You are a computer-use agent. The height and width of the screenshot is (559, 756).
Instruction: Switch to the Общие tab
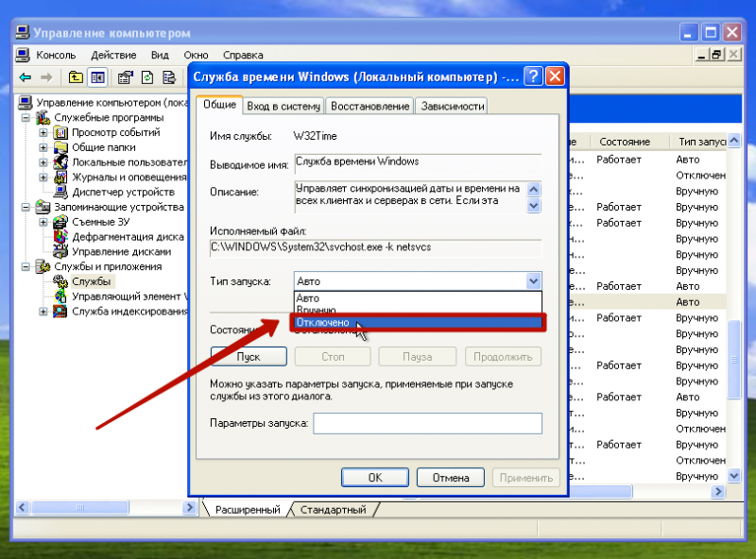tap(219, 105)
